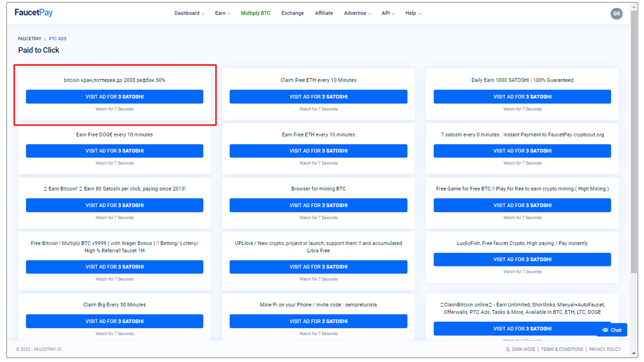
Task: Expand the Advertise dropdown menu
Action: pyautogui.click(x=358, y=13)
